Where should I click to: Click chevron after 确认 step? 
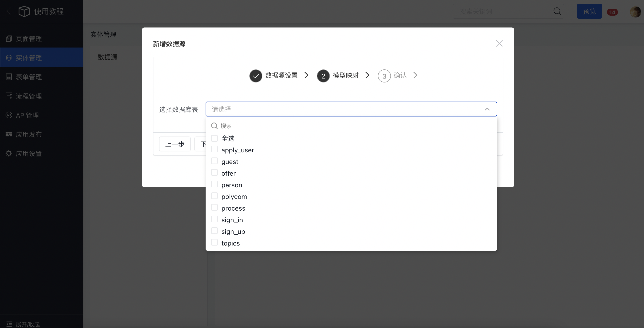coord(415,75)
